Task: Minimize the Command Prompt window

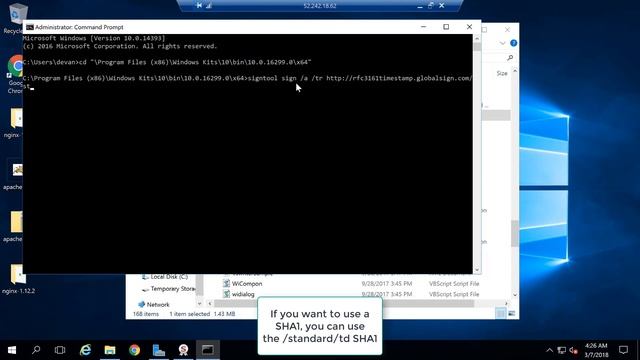Action: coord(423,27)
